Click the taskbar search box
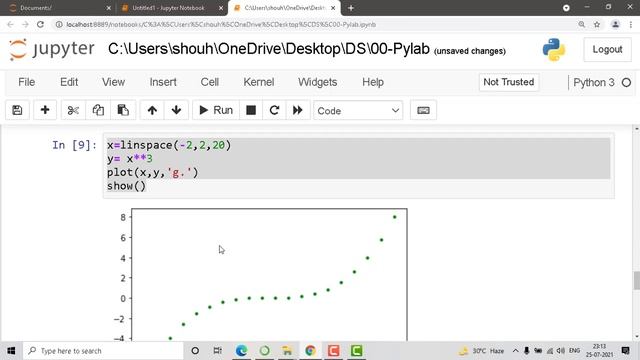 click(103, 351)
